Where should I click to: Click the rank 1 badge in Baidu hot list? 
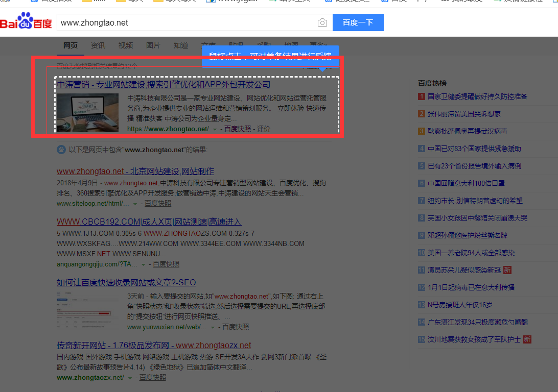[x=422, y=96]
